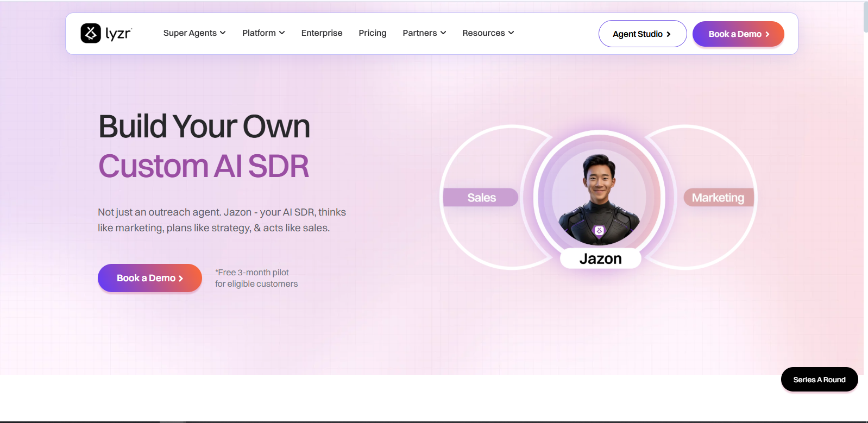This screenshot has height=423, width=868.
Task: Open the Partners menu
Action: (x=424, y=33)
